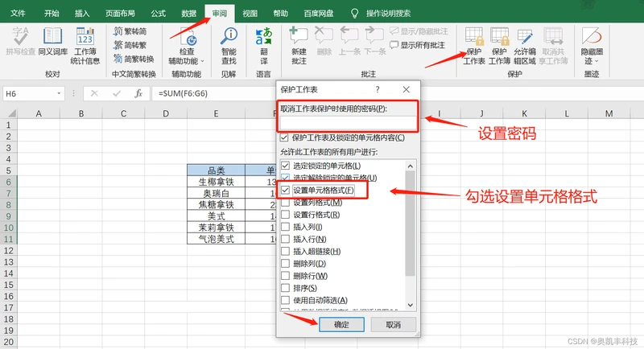The width and height of the screenshot is (644, 349).
Task: Toggle 显示/隐藏批注 in ribbon
Action: (x=419, y=31)
